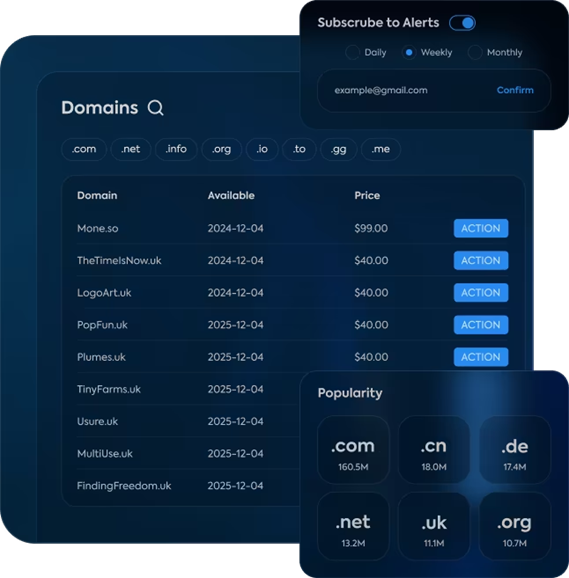Click the Domains heading text
The height and width of the screenshot is (578, 569).
coord(100,108)
